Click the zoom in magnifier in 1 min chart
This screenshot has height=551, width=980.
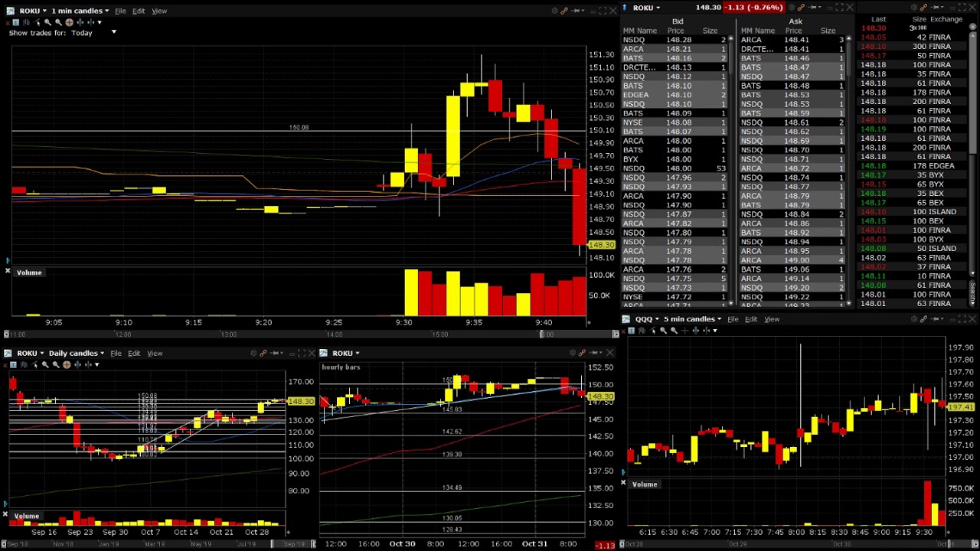[x=47, y=22]
